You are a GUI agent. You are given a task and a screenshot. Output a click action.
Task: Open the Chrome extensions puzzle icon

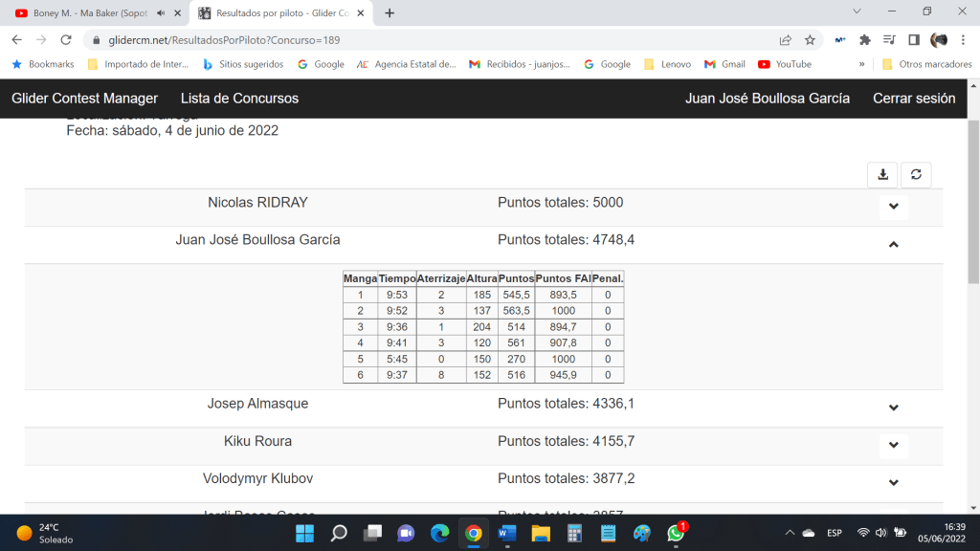[x=865, y=40]
